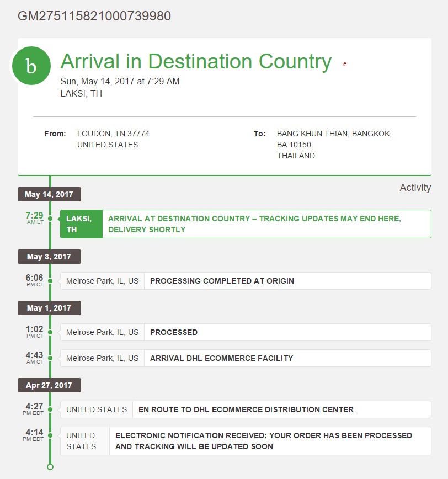The image size is (448, 479).
Task: Click the Apr 27, 2017 date marker
Action: click(x=49, y=385)
